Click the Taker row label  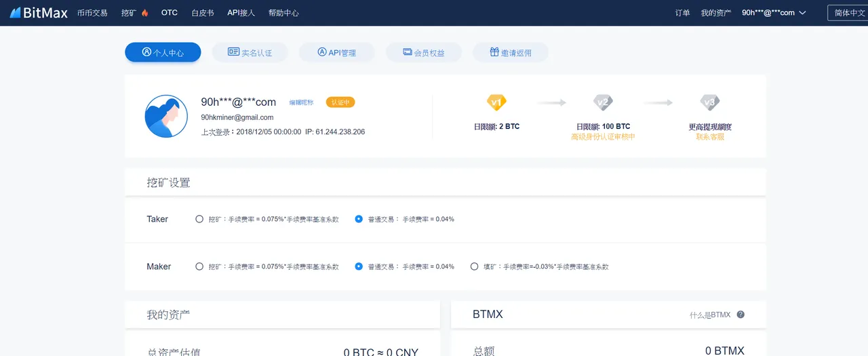click(x=157, y=219)
